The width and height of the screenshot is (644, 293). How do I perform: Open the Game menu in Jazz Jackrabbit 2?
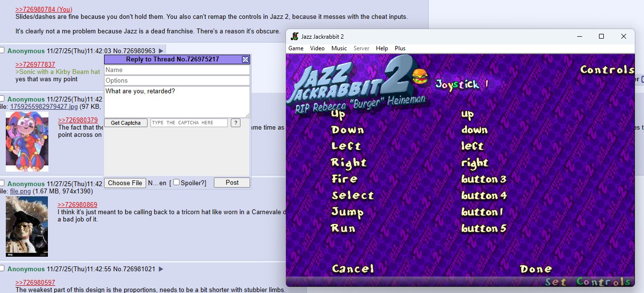[x=296, y=48]
